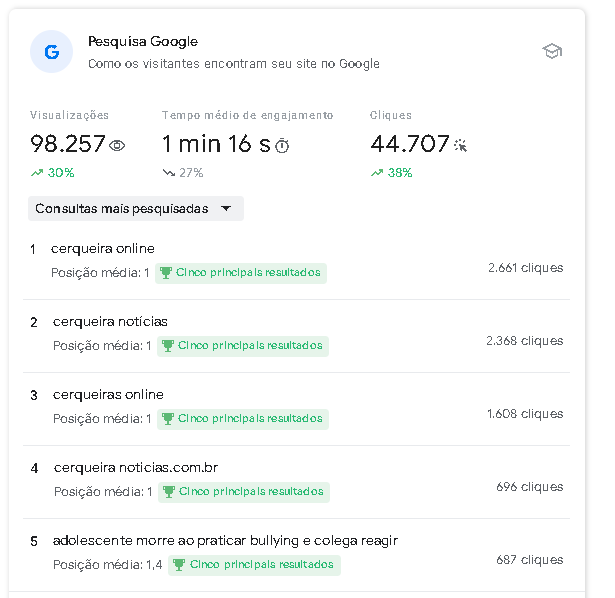This screenshot has height=598, width=615.
Task: Click the green trend arrow near 38%
Action: click(x=377, y=173)
